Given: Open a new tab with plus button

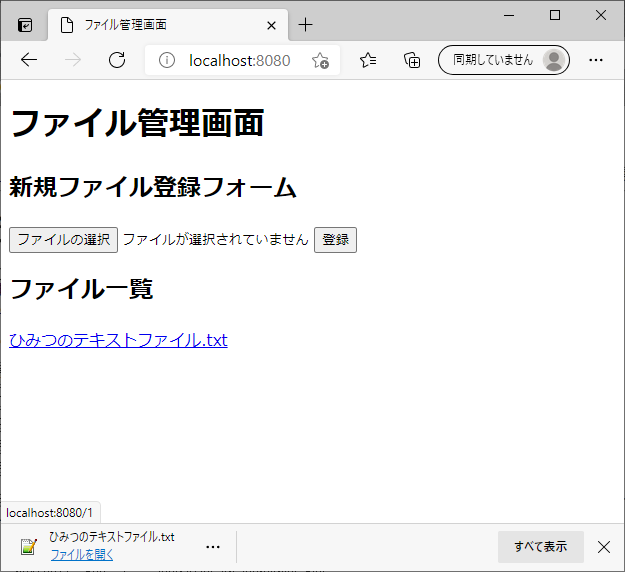Looking at the screenshot, I should tap(305, 25).
